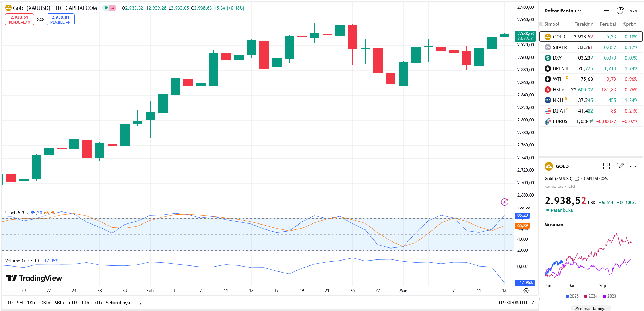This screenshot has height=311, width=644.
Task: Open the GOLD details panel three-dots menu
Action: 633,166
